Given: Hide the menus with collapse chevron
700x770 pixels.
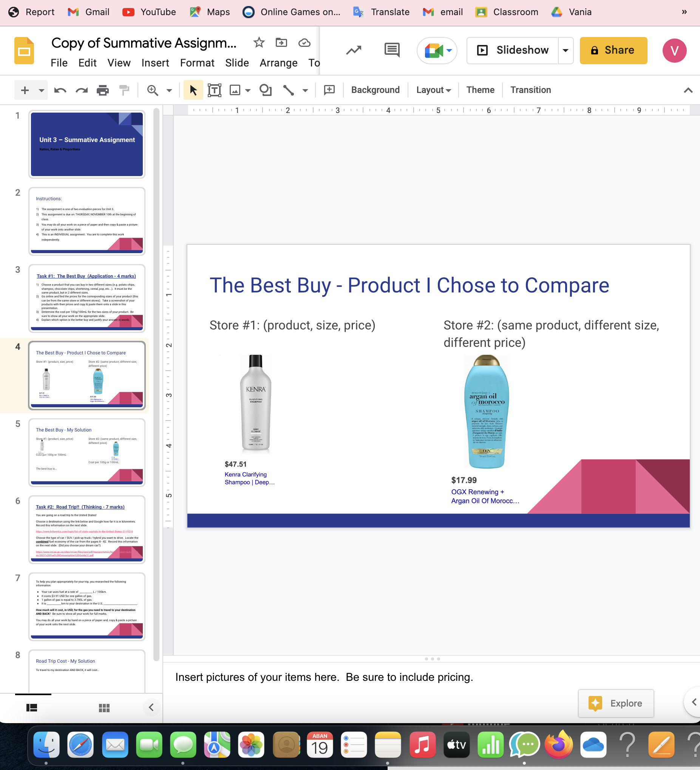Looking at the screenshot, I should point(688,90).
